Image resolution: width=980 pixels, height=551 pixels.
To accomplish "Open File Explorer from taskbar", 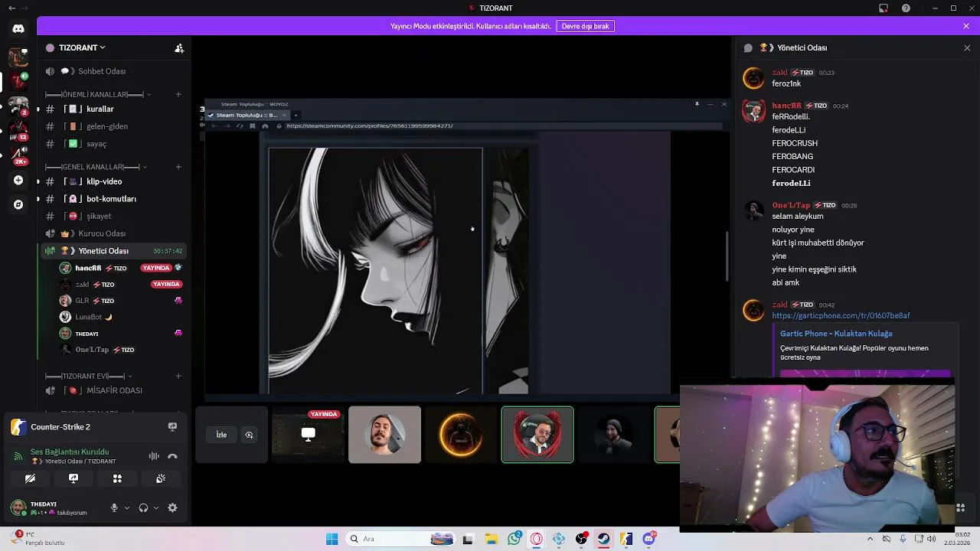I will pos(491,539).
